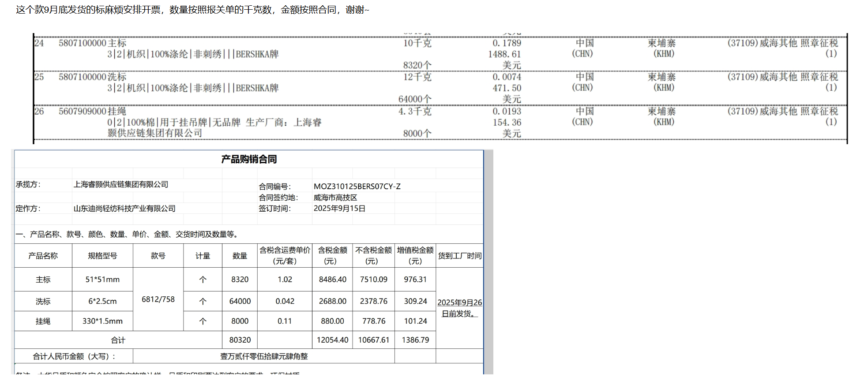Image resolution: width=868 pixels, height=377 pixels.
Task: Select the 51*51mm specification cell
Action: tap(102, 280)
